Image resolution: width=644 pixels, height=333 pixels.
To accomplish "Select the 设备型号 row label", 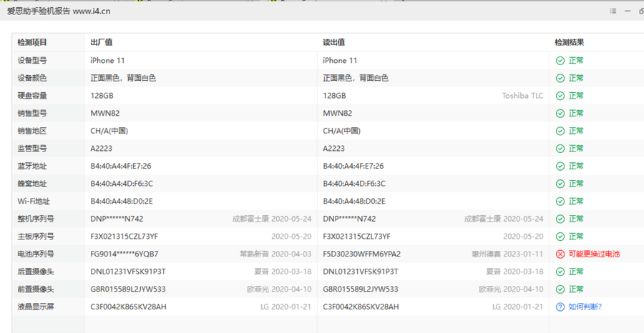I will [32, 61].
